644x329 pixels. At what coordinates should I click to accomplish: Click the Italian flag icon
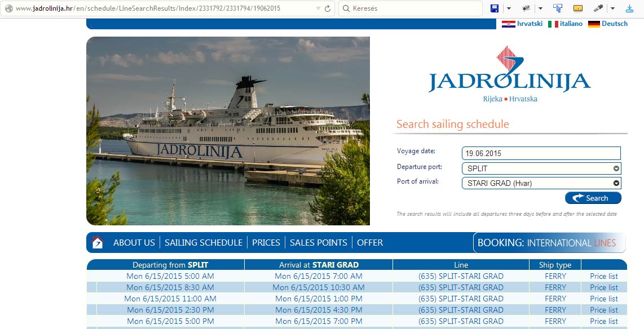tap(553, 24)
